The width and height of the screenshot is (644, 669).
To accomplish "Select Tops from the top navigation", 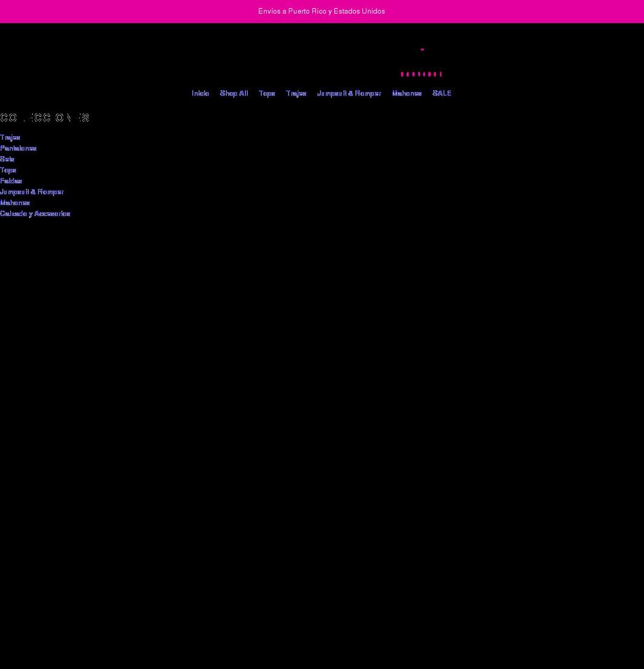I will 266,93.
